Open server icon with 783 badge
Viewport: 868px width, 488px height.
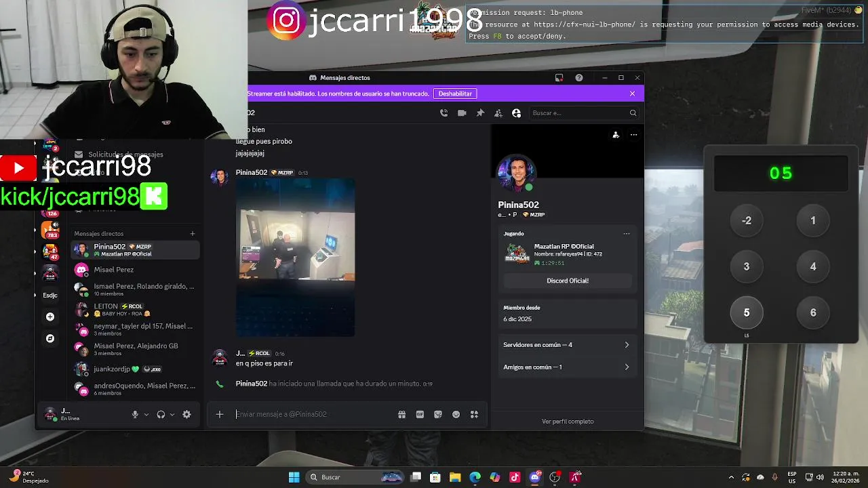(50, 230)
